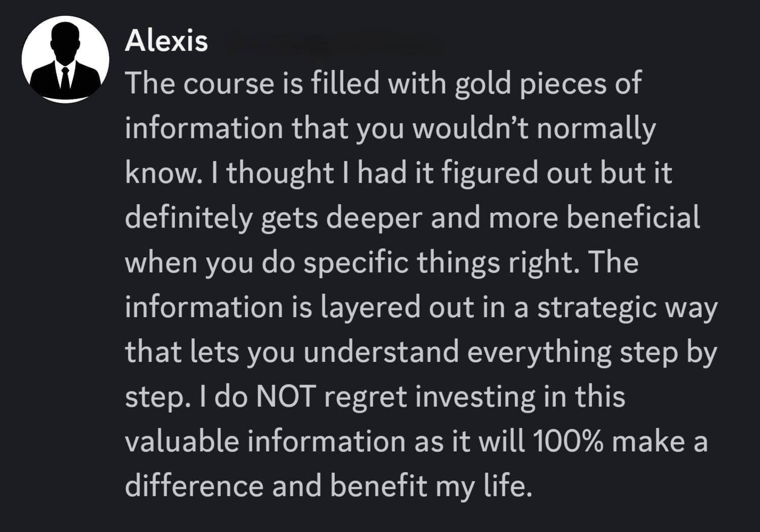Image resolution: width=760 pixels, height=532 pixels.
Task: Click the word "difference" in the last line
Action: click(x=194, y=485)
